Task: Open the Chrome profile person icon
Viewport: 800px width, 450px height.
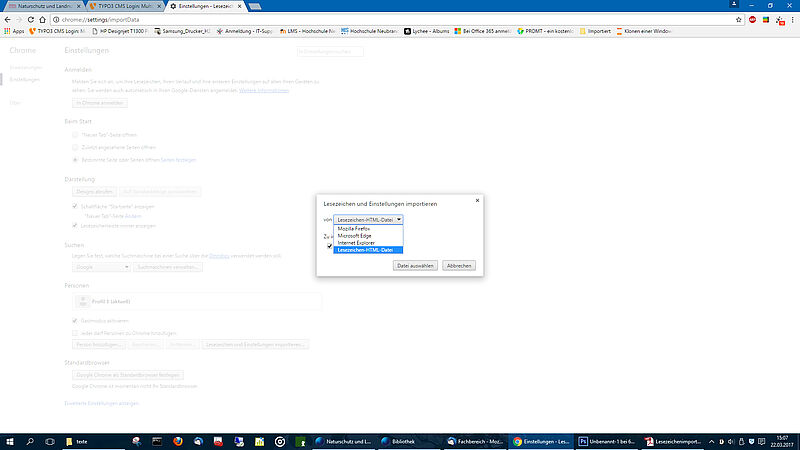Action: (734, 4)
